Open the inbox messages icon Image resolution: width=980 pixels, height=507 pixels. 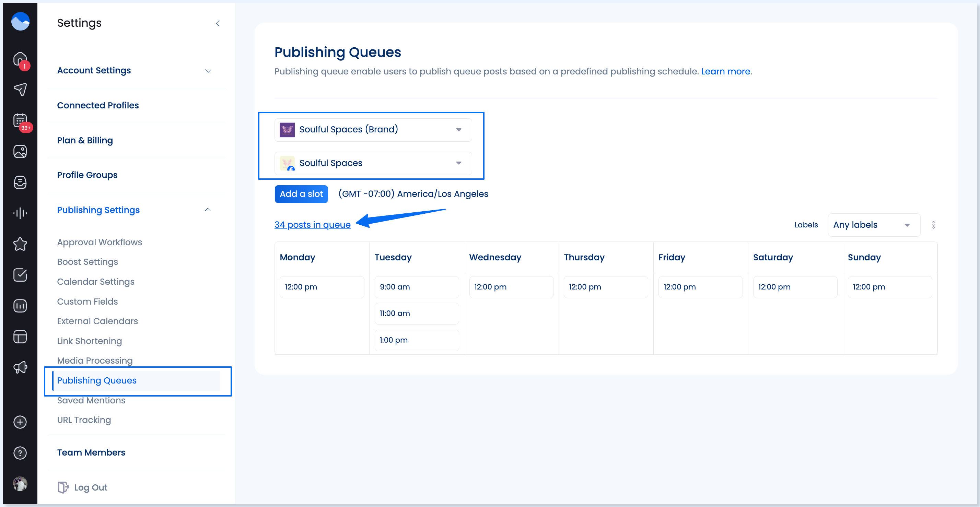coord(20,182)
